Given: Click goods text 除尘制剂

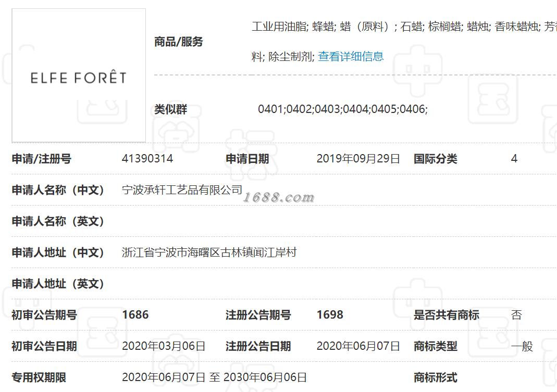Looking at the screenshot, I should pos(290,56).
